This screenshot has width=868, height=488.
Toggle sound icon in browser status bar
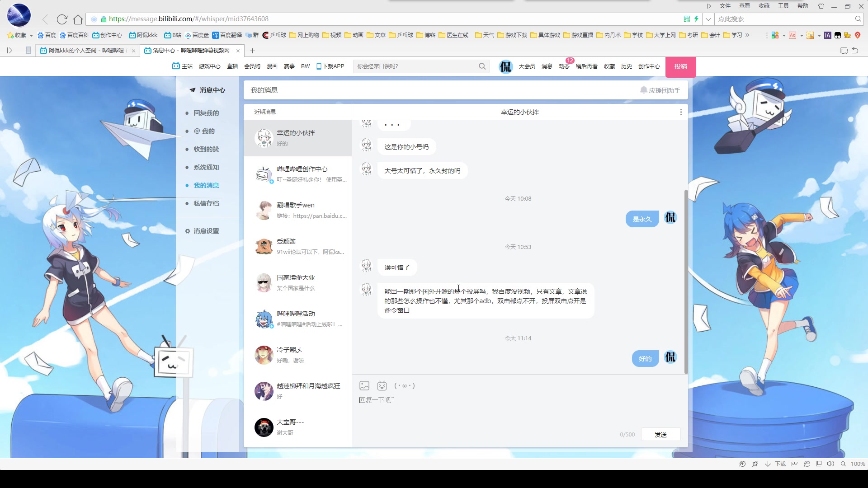coord(830,464)
